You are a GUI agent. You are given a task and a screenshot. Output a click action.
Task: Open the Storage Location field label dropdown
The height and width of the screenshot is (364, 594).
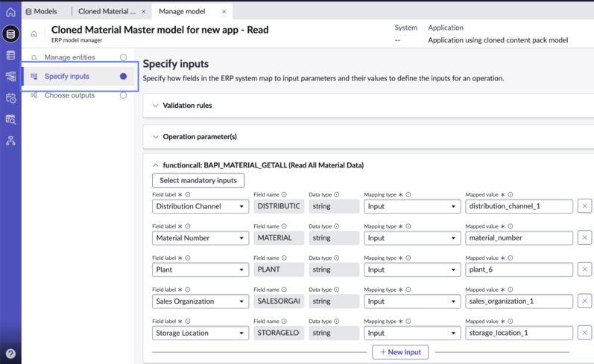pyautogui.click(x=200, y=333)
